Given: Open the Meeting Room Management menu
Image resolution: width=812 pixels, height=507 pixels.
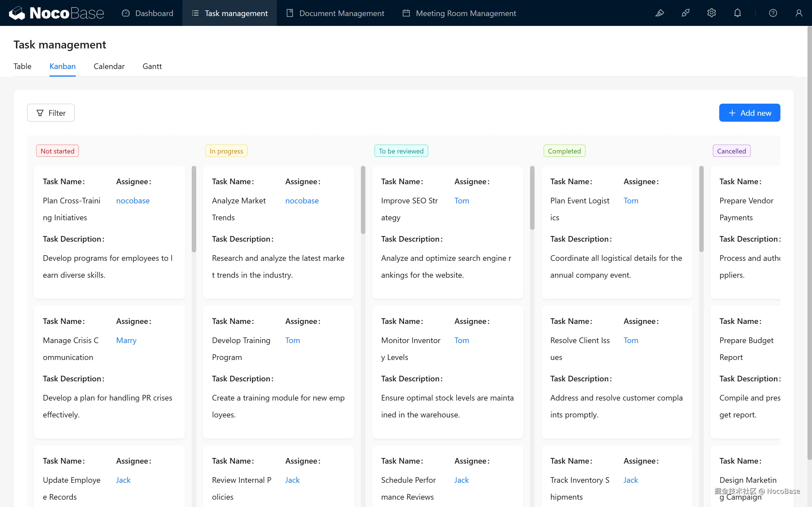Looking at the screenshot, I should click(x=459, y=13).
